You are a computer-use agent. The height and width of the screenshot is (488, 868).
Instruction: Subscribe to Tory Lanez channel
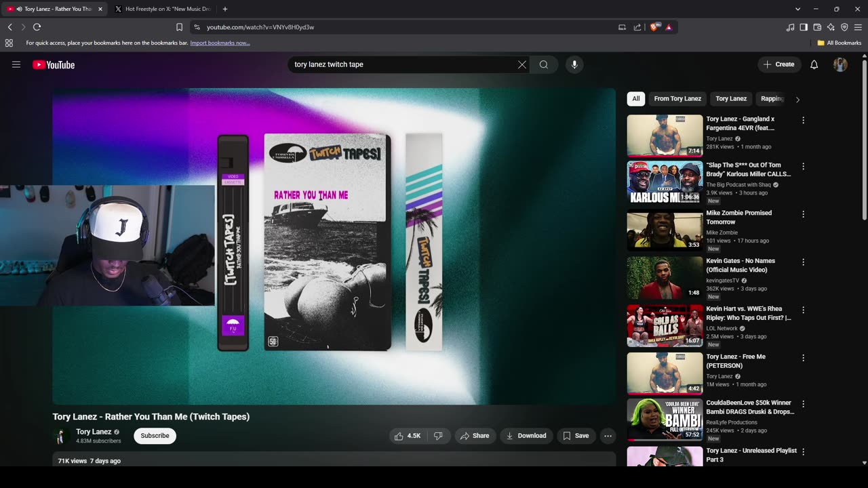coord(155,436)
